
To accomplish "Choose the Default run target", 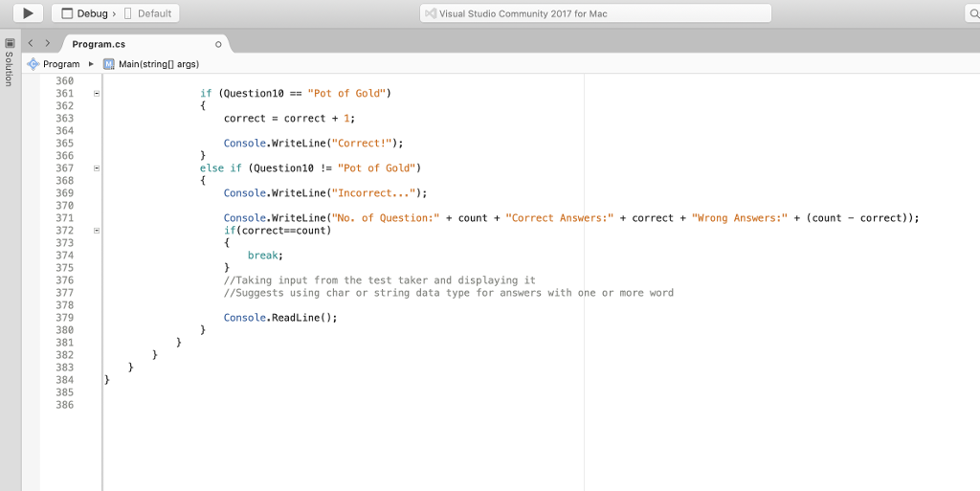I will [x=148, y=13].
